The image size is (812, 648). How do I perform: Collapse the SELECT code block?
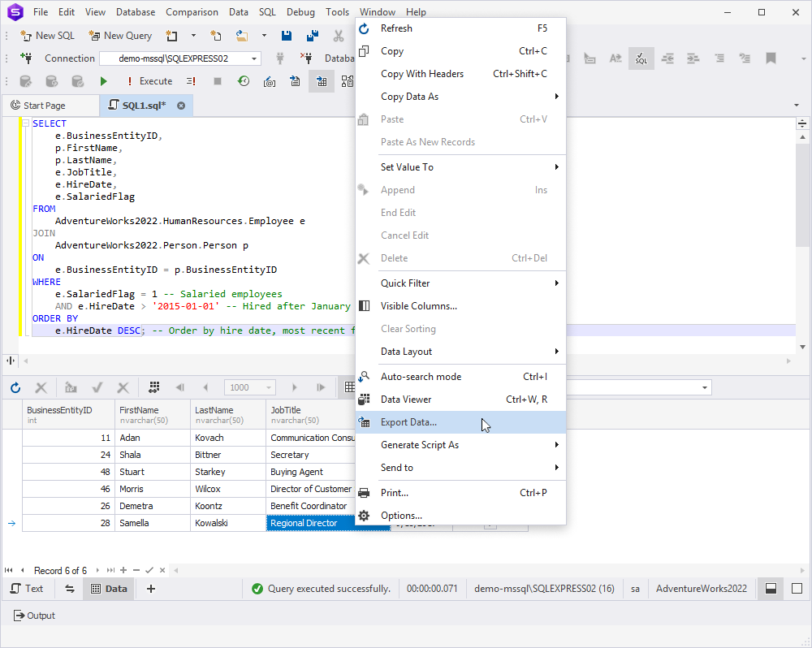pyautogui.click(x=25, y=123)
